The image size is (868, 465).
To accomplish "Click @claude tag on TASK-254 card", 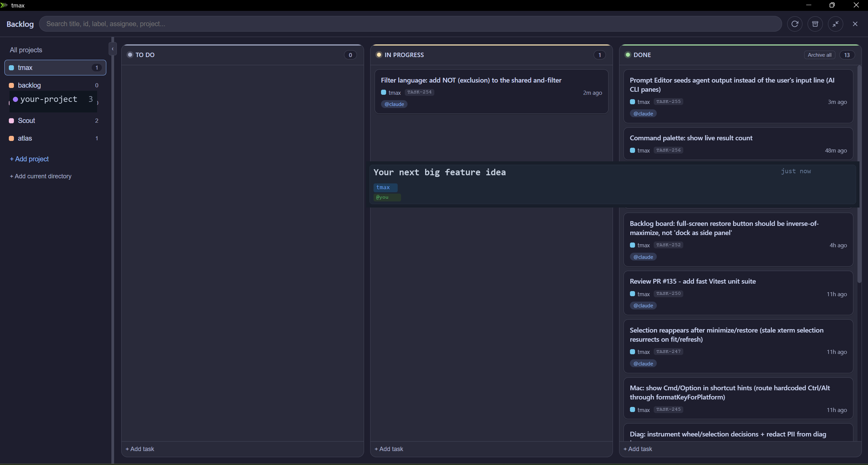I will pyautogui.click(x=394, y=104).
